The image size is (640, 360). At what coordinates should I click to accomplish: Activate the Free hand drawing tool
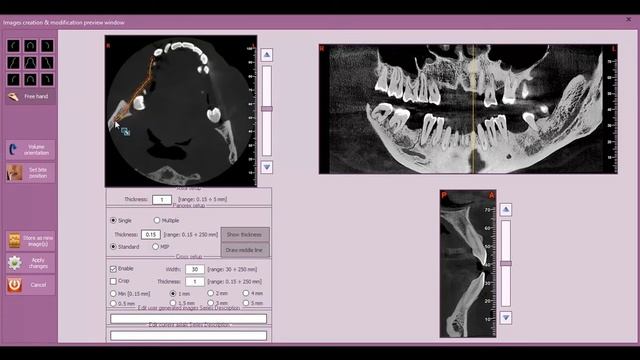[x=30, y=97]
